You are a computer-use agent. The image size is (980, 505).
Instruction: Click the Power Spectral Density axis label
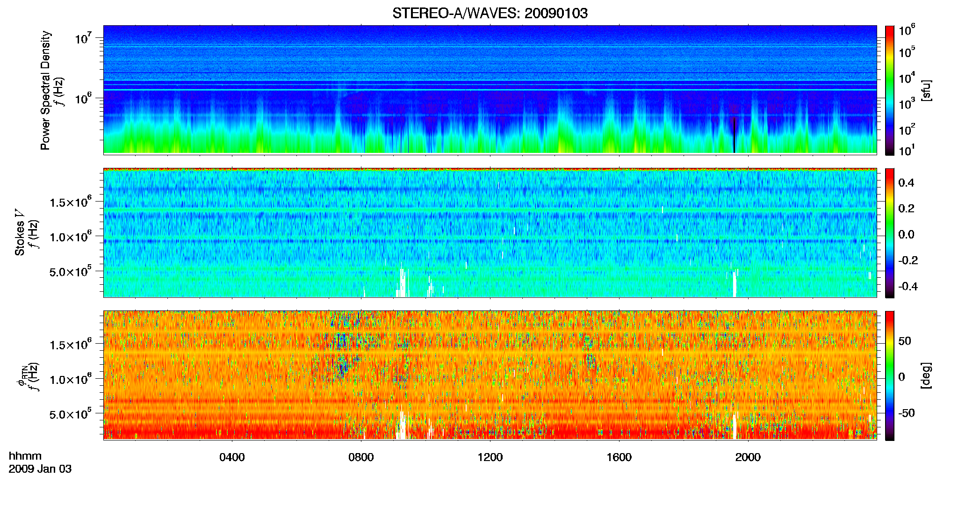(x=45, y=90)
